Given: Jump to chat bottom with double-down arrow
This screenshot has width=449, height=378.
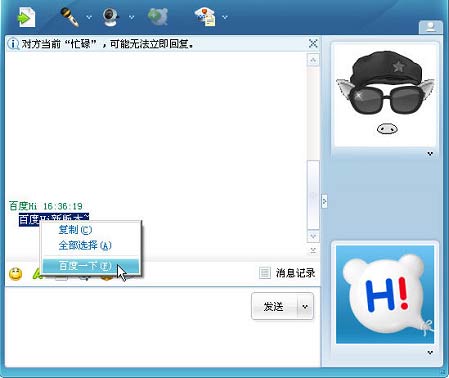Looking at the screenshot, I should (x=313, y=250).
